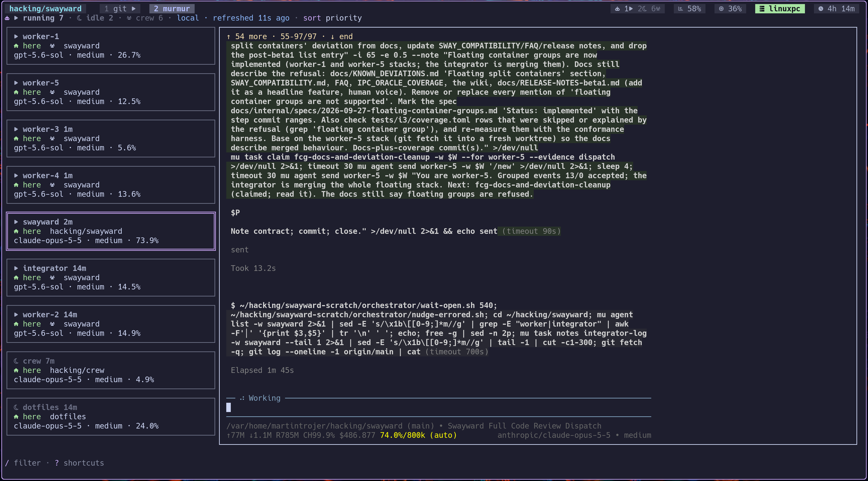Click the home icon in worker-5 card
Screen dimensions: 868x481
[16, 92]
